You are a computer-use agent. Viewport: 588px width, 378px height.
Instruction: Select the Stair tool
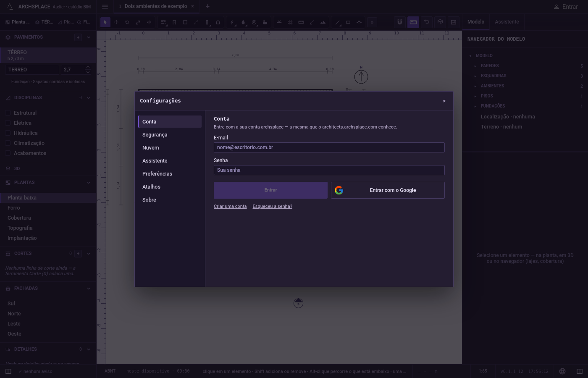(x=196, y=22)
